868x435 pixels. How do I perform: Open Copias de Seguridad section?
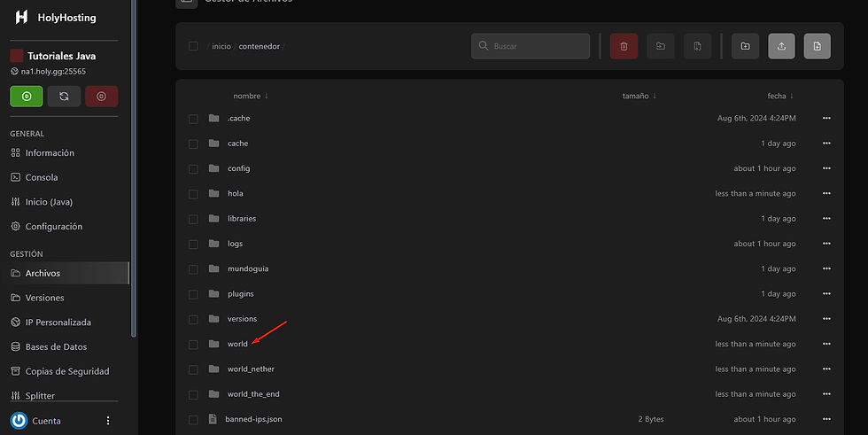point(67,371)
